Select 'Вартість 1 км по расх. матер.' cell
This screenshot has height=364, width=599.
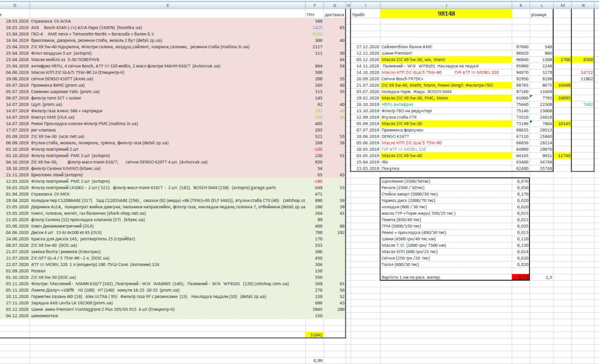tap(446, 277)
